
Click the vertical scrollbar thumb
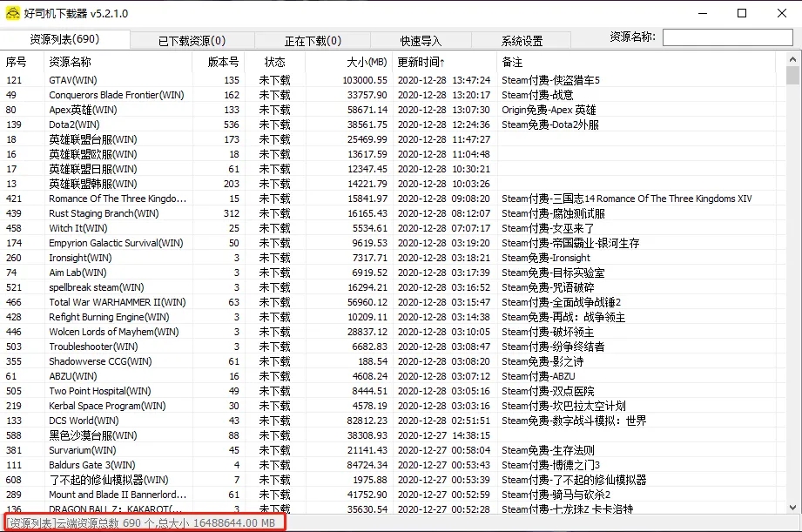pyautogui.click(x=792, y=75)
